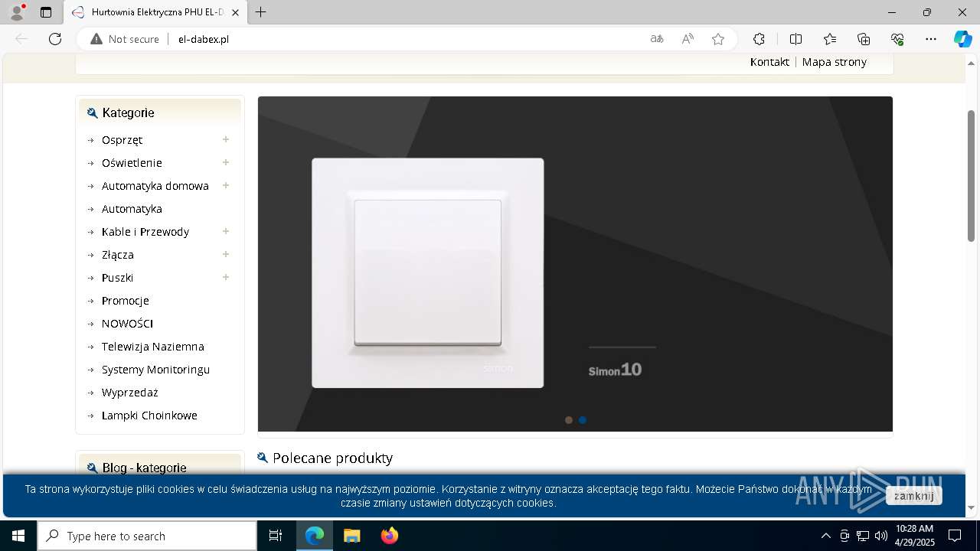Expand Osprzęt category plus sign
The height and width of the screenshot is (551, 980).
click(226, 139)
